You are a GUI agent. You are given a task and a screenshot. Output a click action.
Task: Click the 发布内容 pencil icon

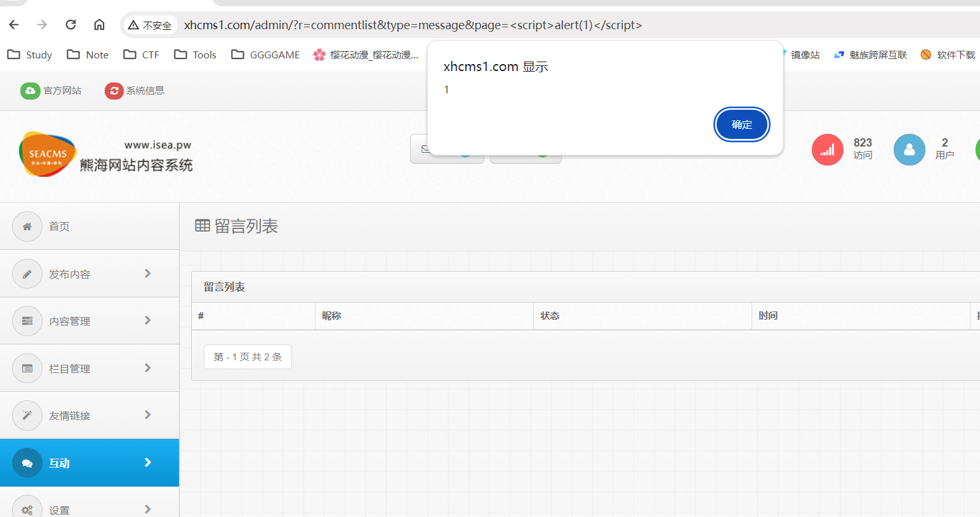(x=27, y=274)
